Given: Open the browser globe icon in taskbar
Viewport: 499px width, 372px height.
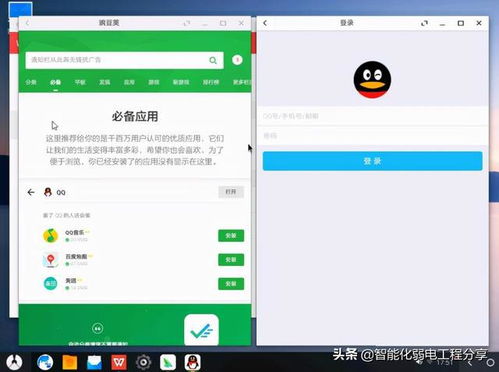Looking at the screenshot, I should pyautogui.click(x=45, y=362).
